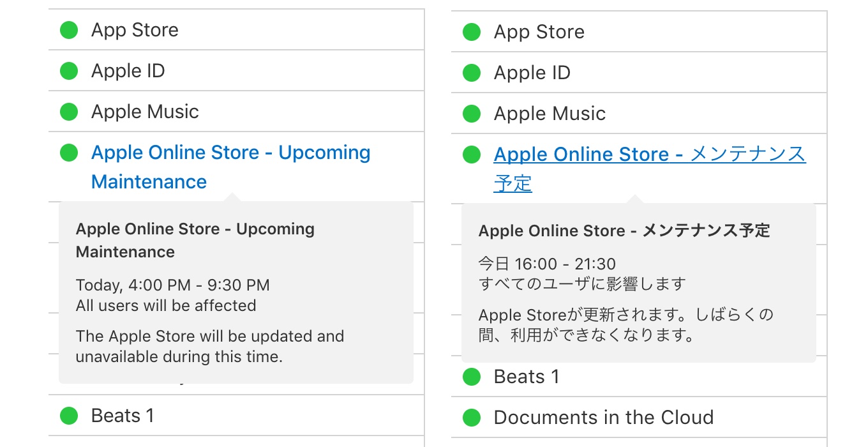The image size is (868, 447).
Task: Open the Apple Online Store - メンテナンス予定 link
Action: pyautogui.click(x=649, y=155)
